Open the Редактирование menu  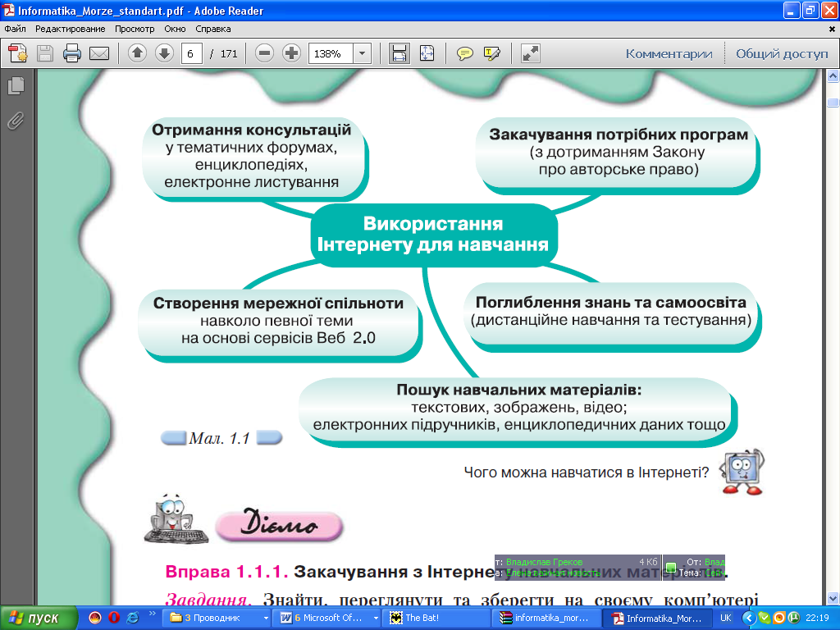[x=71, y=29]
